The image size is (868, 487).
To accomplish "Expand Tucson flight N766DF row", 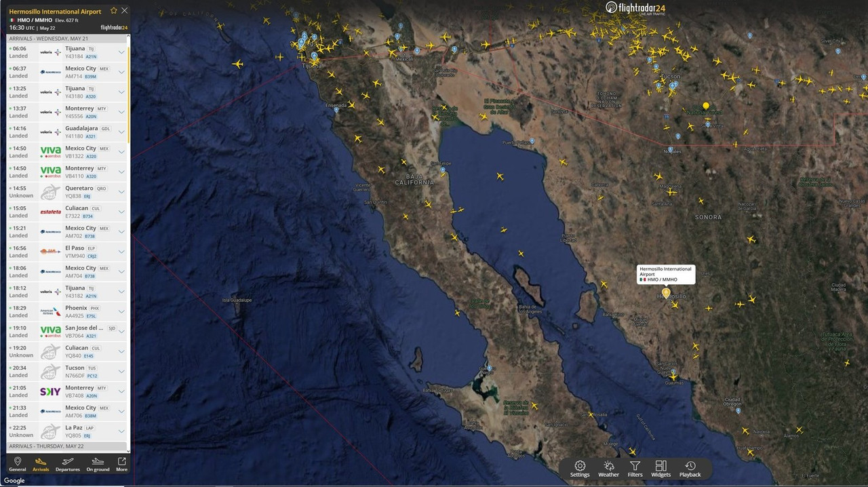I will point(121,372).
